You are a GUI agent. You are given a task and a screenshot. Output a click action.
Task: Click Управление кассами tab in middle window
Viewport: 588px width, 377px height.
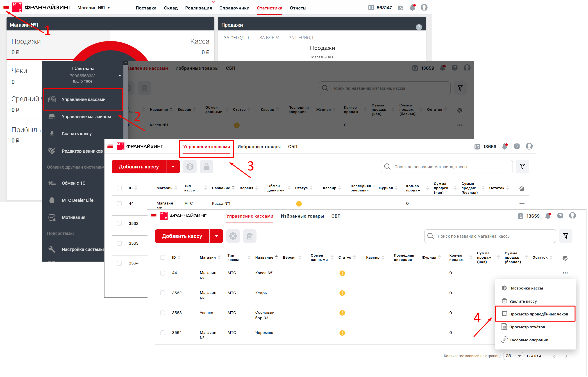(207, 147)
